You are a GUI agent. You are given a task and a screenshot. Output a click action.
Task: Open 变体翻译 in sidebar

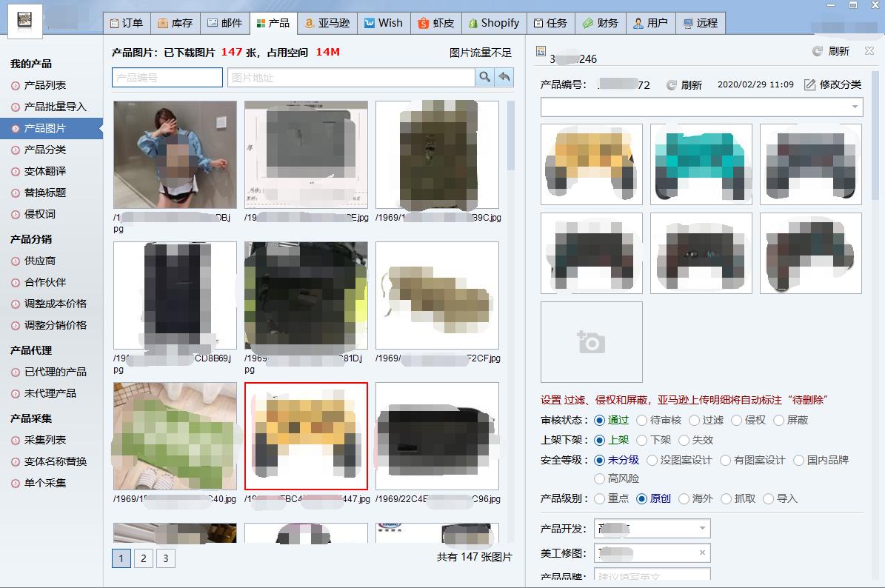(45, 171)
